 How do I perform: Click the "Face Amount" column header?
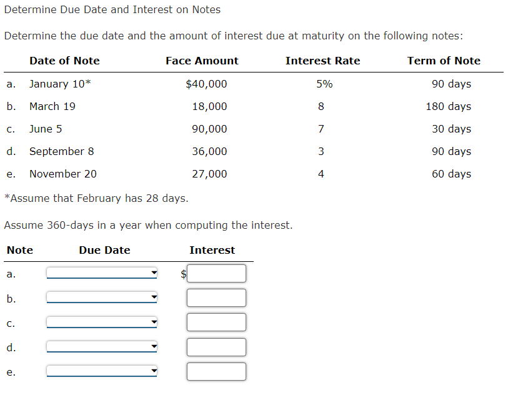202,61
